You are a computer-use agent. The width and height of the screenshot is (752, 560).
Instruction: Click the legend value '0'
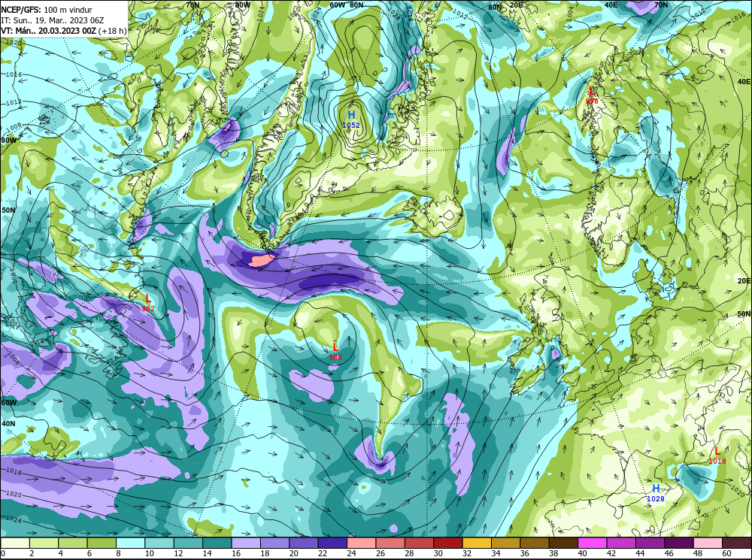coord(3,554)
